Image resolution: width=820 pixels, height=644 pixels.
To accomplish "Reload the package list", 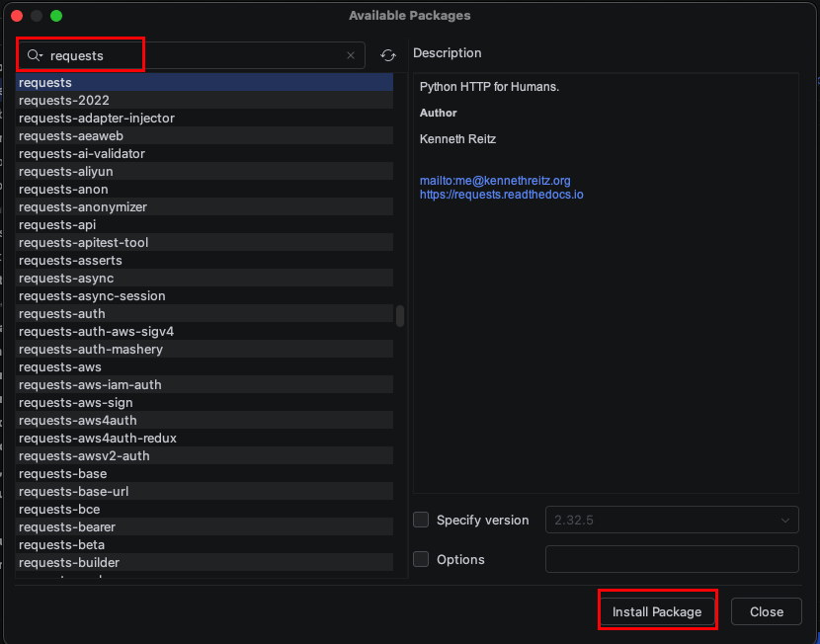I will pos(388,55).
